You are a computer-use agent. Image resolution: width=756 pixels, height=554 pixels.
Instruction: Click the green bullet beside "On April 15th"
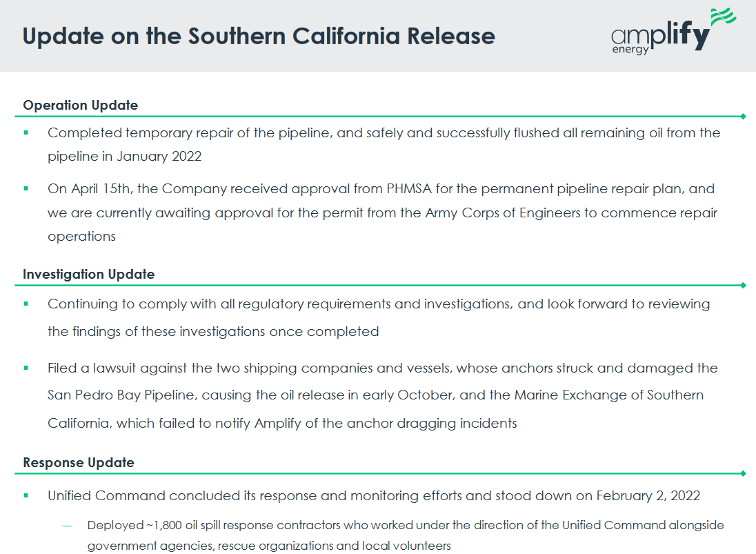[26, 188]
